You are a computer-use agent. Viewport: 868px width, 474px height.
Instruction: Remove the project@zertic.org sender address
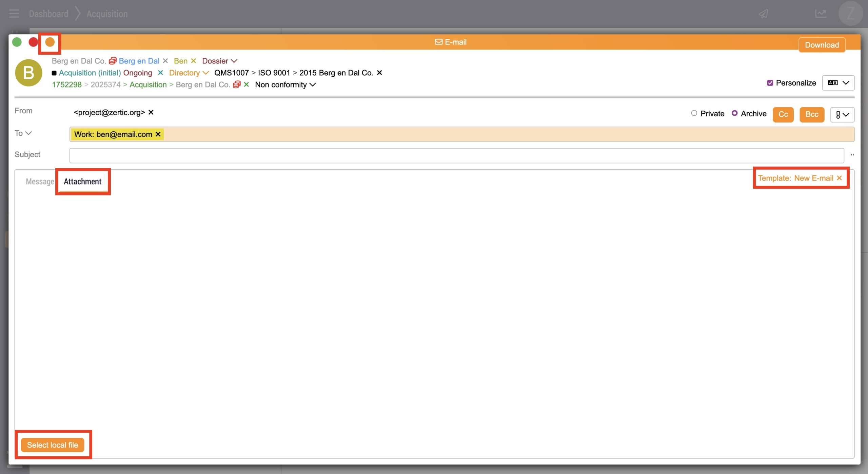point(151,112)
